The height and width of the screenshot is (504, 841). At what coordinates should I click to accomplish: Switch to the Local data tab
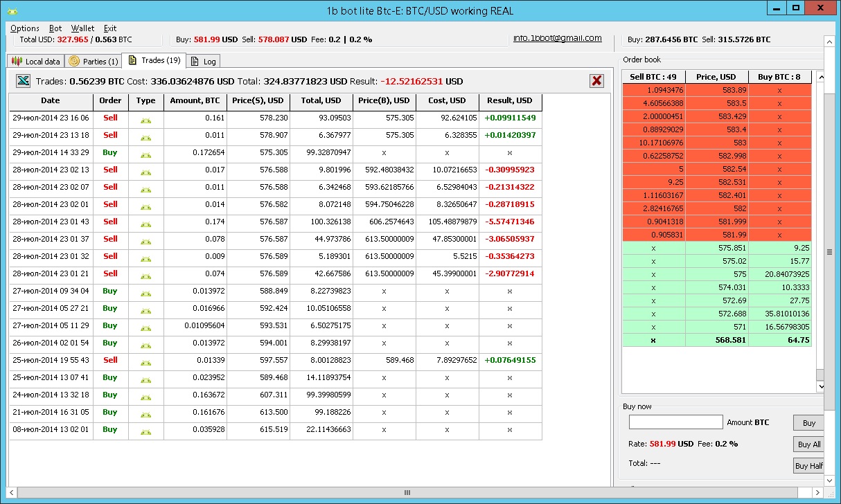36,62
